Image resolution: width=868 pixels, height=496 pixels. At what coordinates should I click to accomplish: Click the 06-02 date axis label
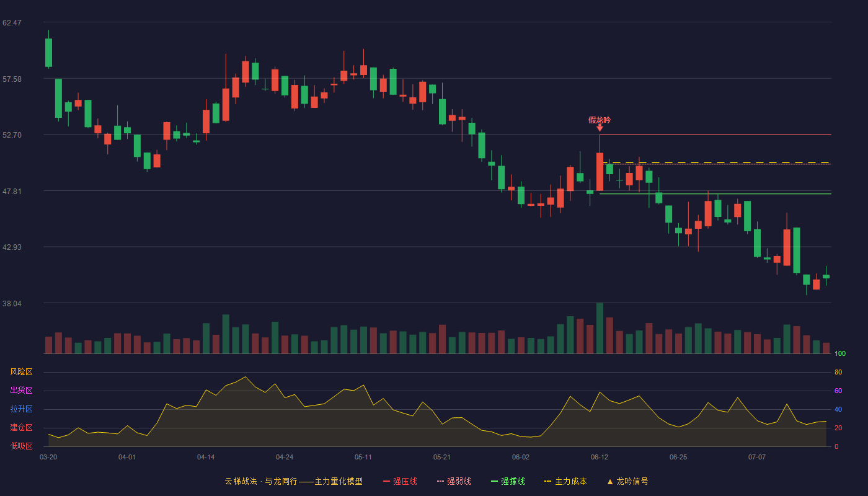(x=521, y=457)
